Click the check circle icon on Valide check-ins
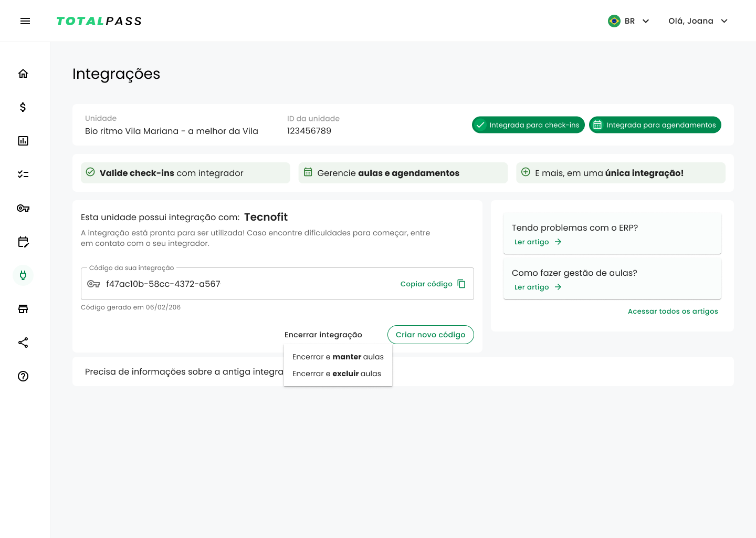The width and height of the screenshot is (756, 538). point(90,172)
